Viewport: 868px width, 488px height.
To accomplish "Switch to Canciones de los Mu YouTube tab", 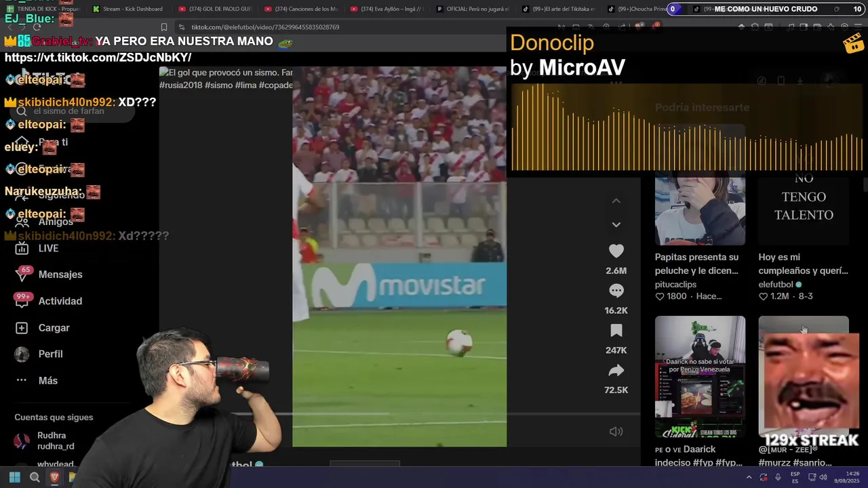I will tap(302, 9).
